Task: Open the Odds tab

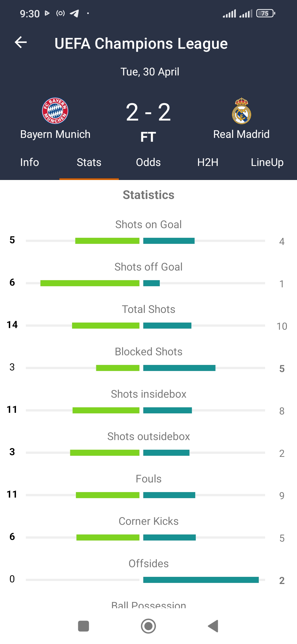Action: tap(148, 162)
